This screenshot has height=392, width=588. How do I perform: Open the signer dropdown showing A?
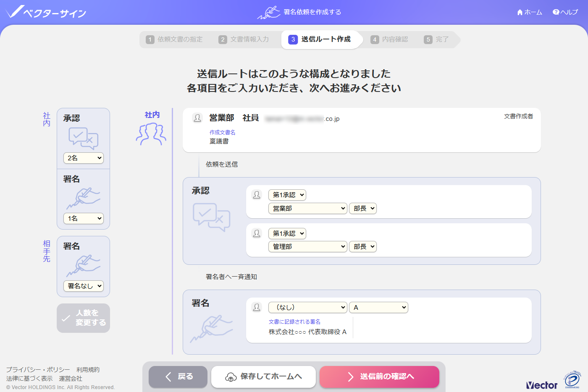(378, 307)
